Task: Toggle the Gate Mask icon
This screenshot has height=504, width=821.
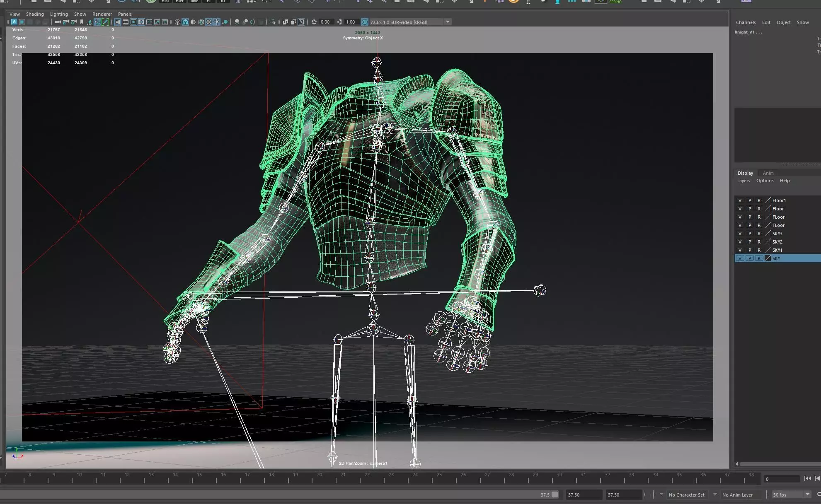Action: (141, 22)
